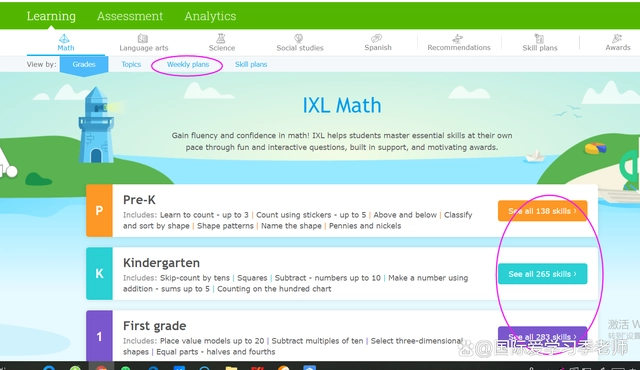Open the Skill plans icon in subject bar
The height and width of the screenshot is (370, 640).
pos(539,38)
